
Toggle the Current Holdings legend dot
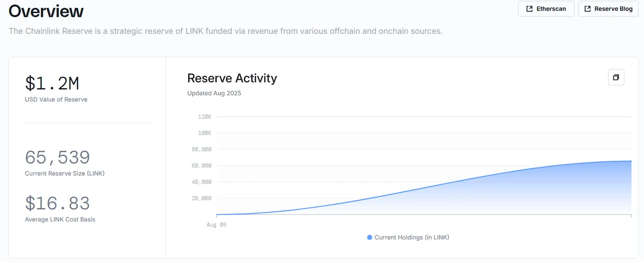(x=370, y=237)
